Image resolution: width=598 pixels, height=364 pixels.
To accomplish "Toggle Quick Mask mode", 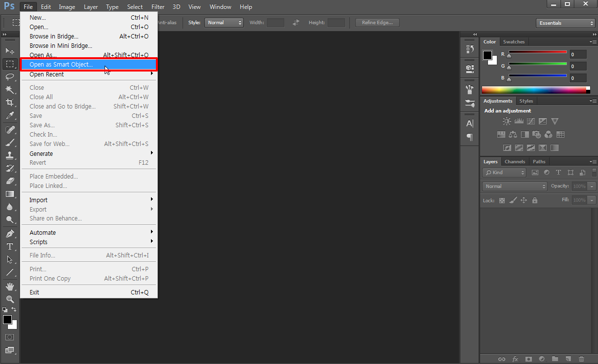I will tap(9, 337).
